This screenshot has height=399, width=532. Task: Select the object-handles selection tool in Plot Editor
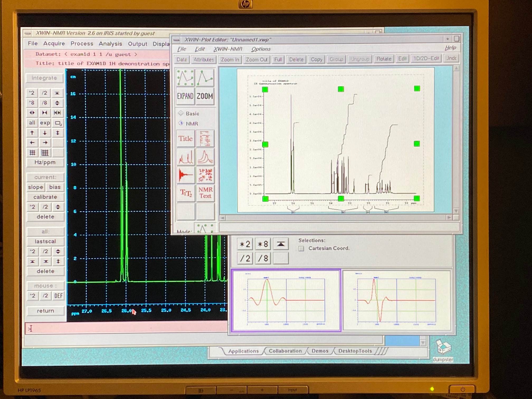pos(185,78)
